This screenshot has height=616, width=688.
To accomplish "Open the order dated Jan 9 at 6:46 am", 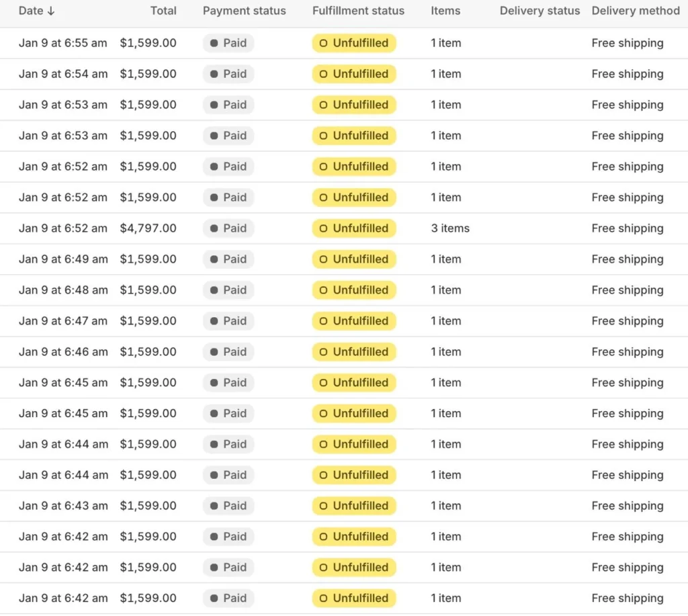I will 62,352.
